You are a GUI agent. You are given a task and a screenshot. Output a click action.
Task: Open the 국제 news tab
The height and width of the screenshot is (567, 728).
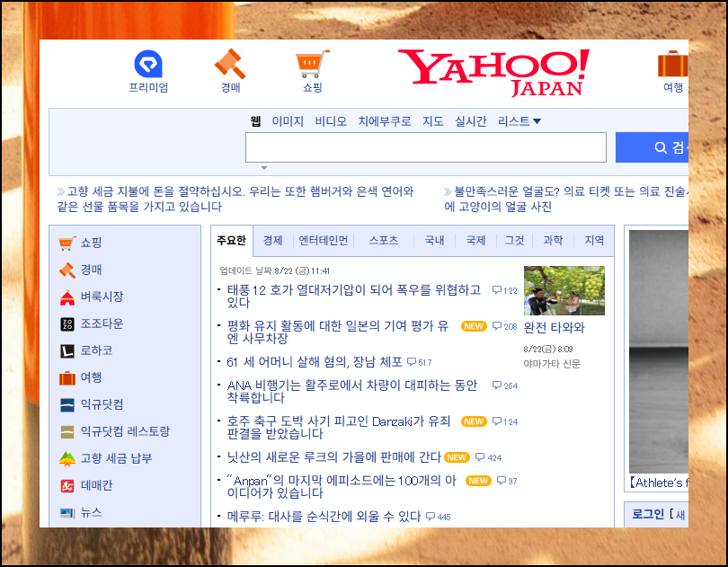[475, 241]
